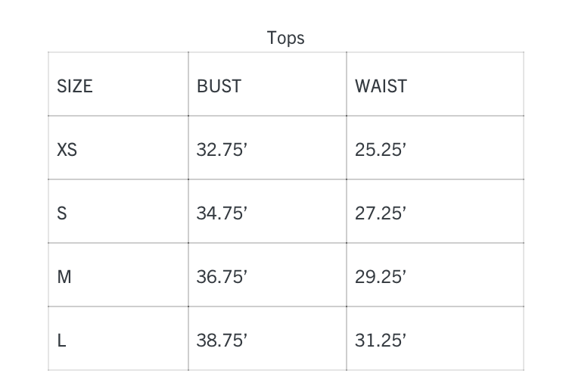The image size is (566, 392).
Task: Click the S size cell
Action: [x=62, y=213]
